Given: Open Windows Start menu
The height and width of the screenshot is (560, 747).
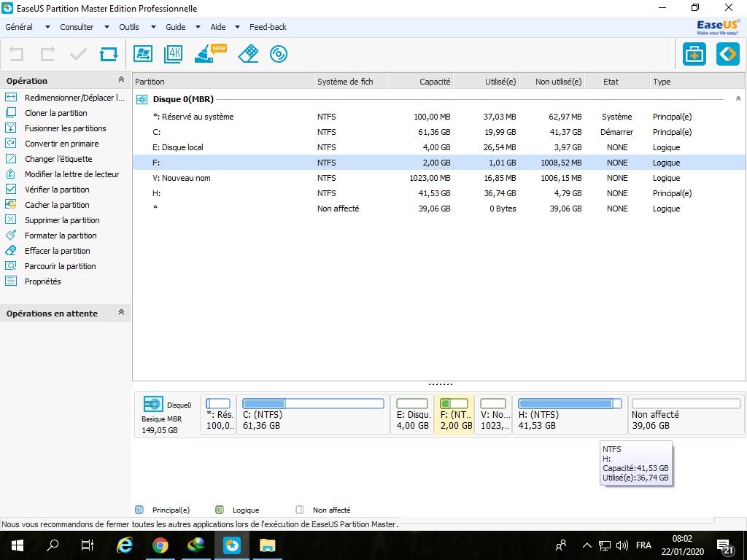Looking at the screenshot, I should click(x=18, y=545).
